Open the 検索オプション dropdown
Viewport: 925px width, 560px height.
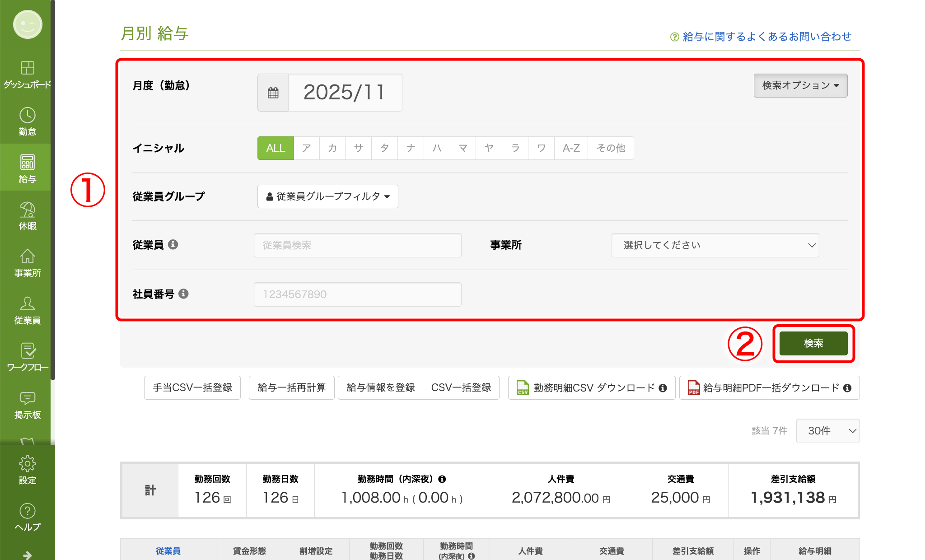[x=800, y=85]
